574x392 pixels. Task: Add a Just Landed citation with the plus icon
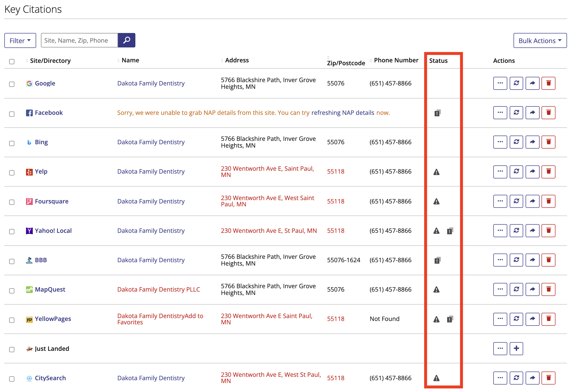(x=516, y=349)
